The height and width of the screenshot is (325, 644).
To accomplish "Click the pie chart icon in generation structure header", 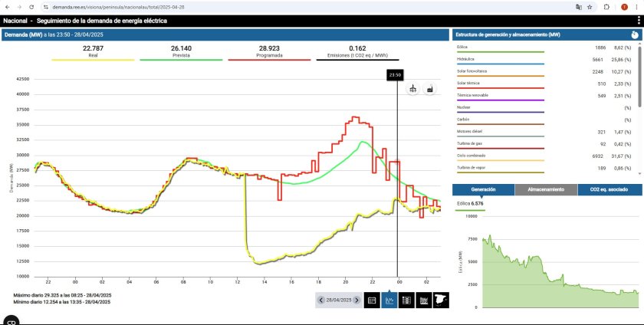I will (x=635, y=35).
